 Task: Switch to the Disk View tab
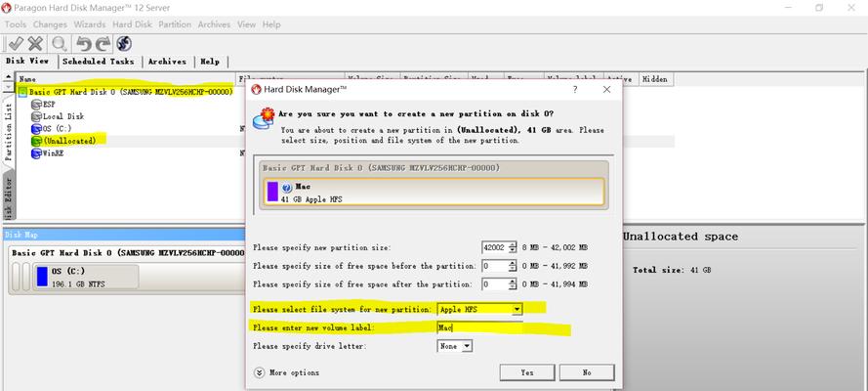tap(27, 61)
